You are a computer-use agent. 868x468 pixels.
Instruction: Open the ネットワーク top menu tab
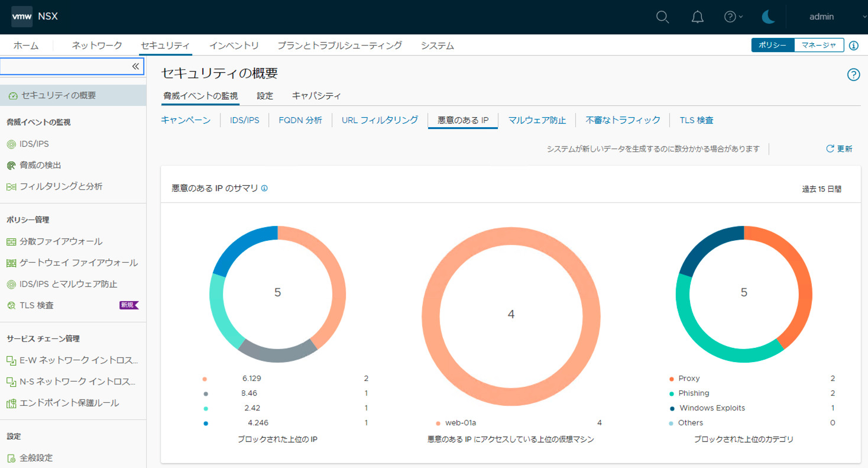97,46
